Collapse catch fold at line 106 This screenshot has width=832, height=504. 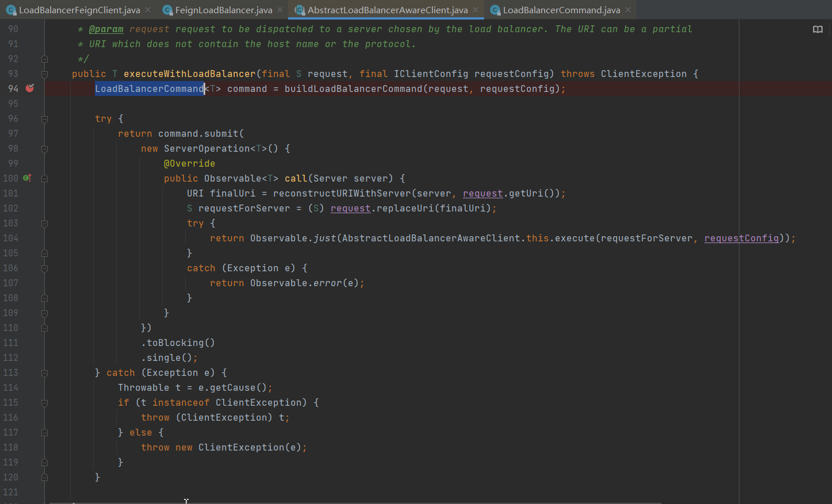[x=44, y=268]
